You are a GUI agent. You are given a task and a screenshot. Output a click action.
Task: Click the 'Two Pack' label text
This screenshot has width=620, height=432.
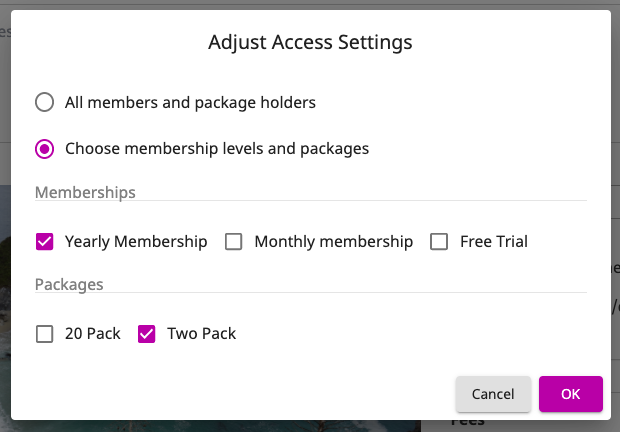[201, 334]
